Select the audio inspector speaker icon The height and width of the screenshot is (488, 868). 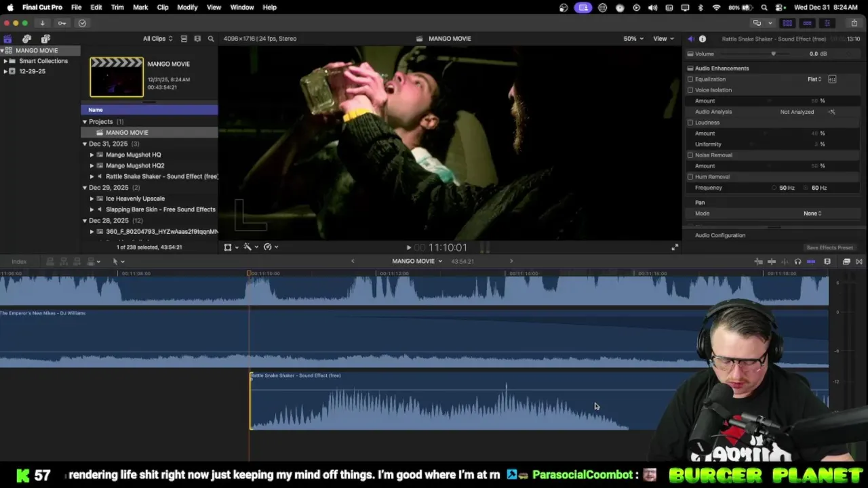[x=690, y=39]
